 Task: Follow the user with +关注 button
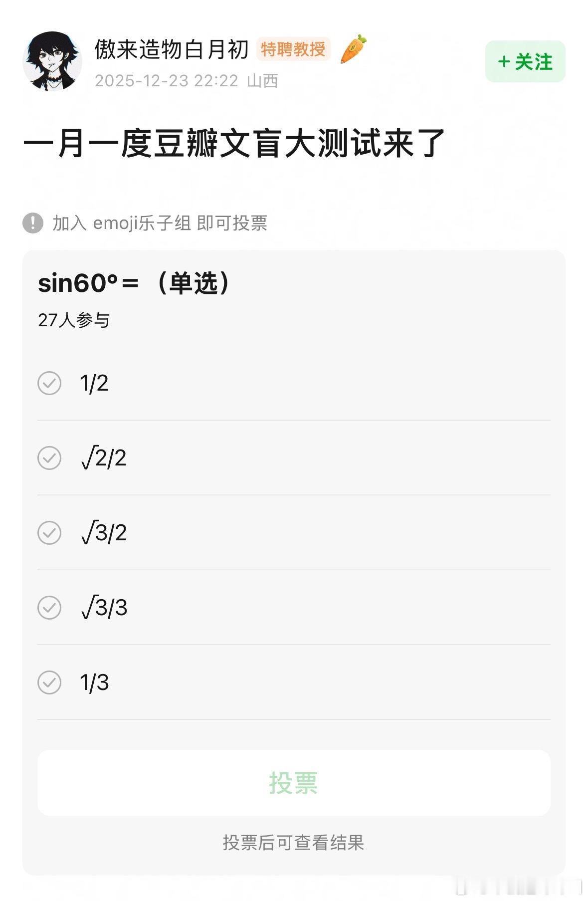click(x=525, y=61)
